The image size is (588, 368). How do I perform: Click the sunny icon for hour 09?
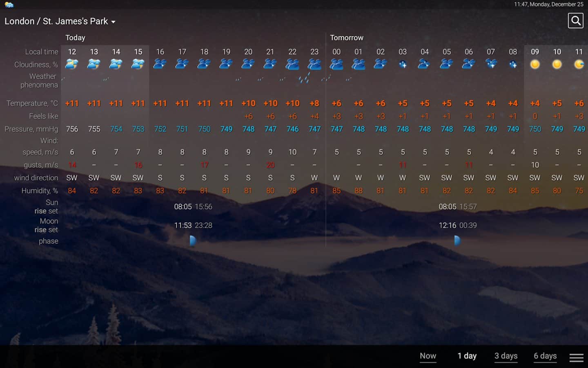click(535, 64)
